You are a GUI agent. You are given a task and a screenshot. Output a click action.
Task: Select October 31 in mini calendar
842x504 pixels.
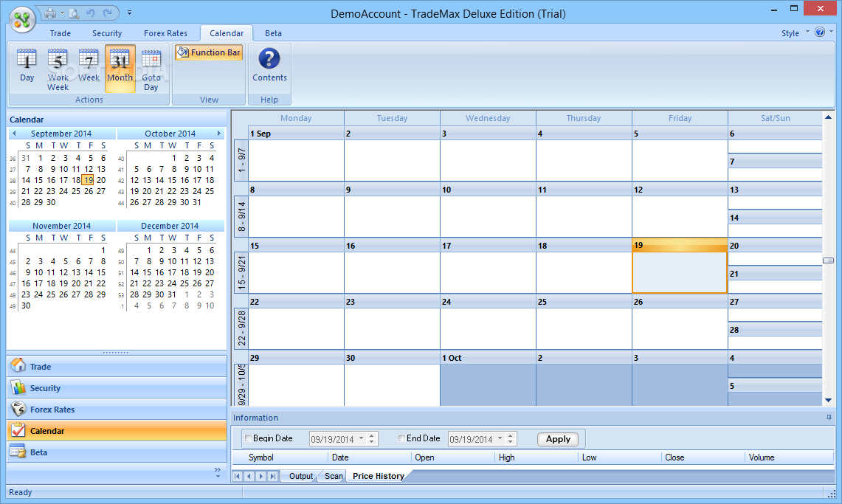[x=197, y=202]
